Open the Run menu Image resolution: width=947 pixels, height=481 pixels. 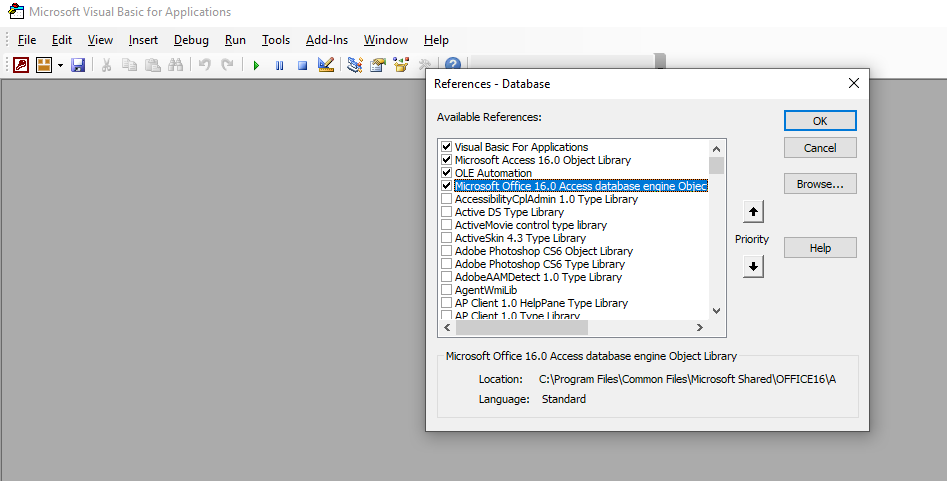[235, 40]
